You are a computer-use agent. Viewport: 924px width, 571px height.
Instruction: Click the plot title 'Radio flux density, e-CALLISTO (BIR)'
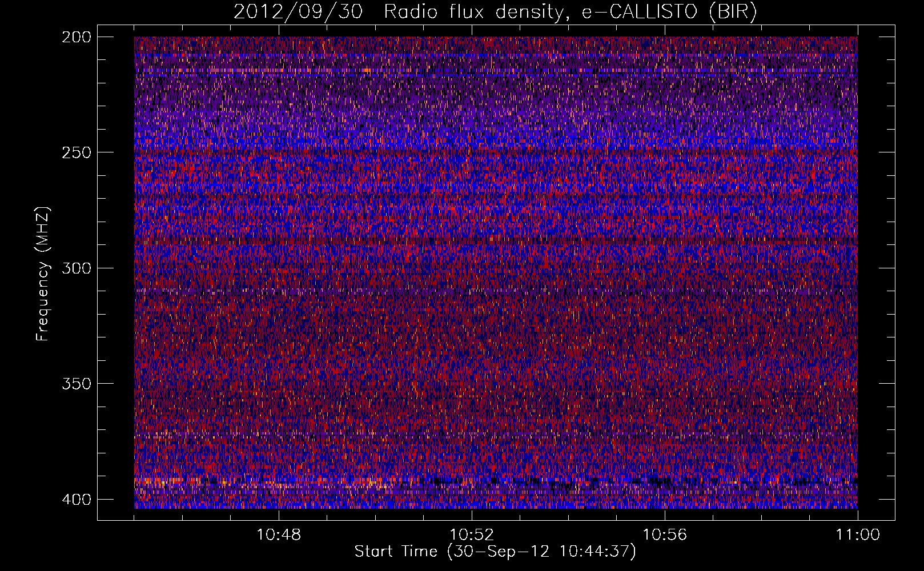(x=571, y=11)
